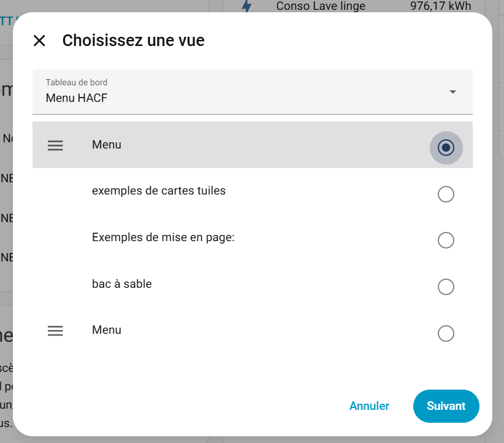Click the Suivant button
504x443 pixels.
point(446,406)
